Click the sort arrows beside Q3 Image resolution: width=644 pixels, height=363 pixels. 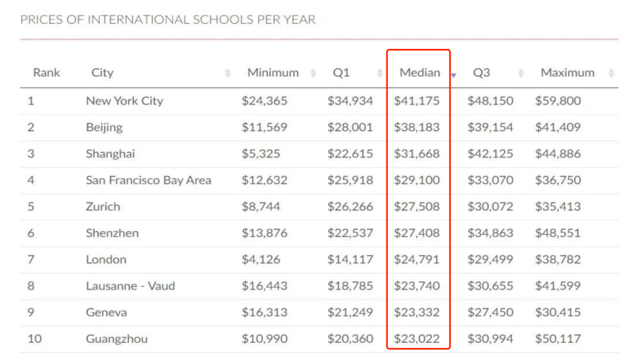(521, 73)
